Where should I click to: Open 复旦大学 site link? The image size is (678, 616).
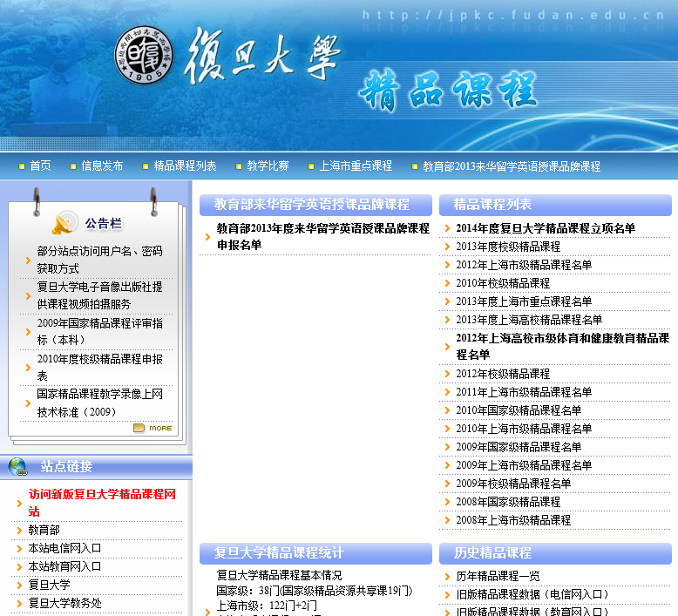[x=49, y=585]
